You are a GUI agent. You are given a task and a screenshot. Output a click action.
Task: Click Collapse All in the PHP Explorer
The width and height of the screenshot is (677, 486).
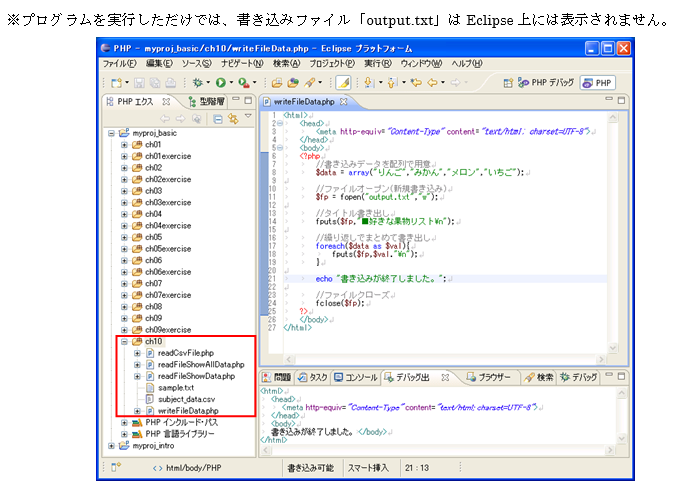217,119
